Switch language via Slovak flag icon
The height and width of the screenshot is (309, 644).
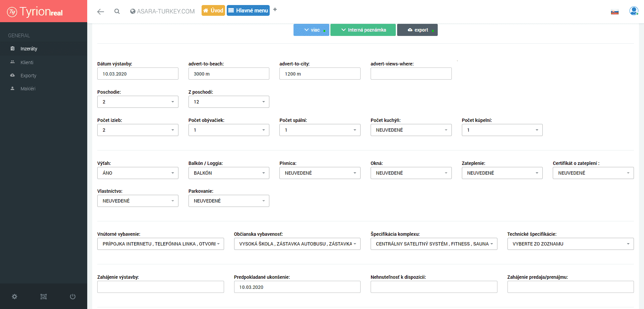pos(614,12)
